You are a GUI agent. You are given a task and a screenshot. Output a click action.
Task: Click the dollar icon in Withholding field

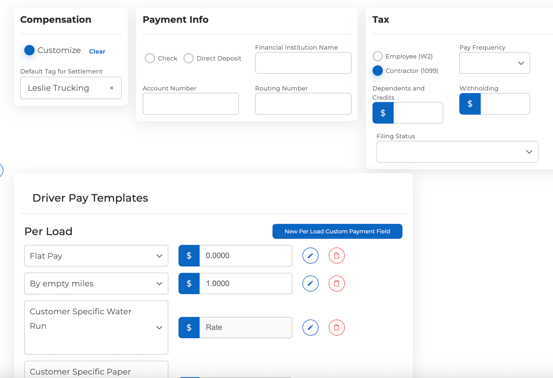pos(470,104)
